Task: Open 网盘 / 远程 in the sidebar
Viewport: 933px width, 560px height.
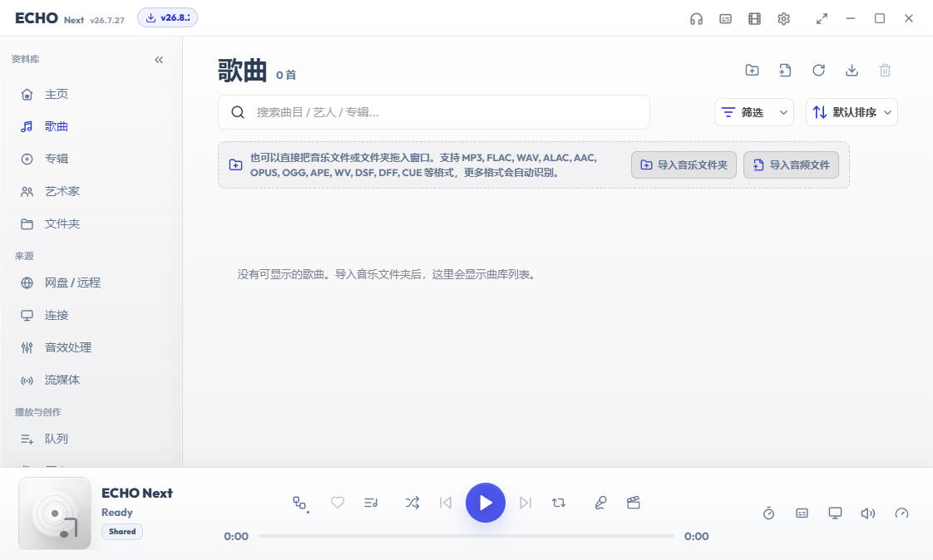Action: [89, 282]
